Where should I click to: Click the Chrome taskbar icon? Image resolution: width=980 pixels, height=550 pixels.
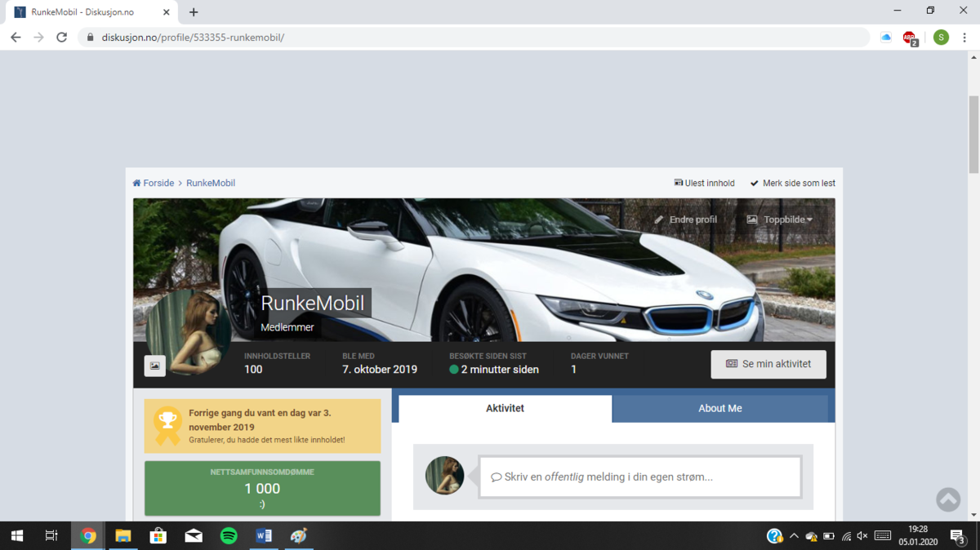[x=88, y=536]
